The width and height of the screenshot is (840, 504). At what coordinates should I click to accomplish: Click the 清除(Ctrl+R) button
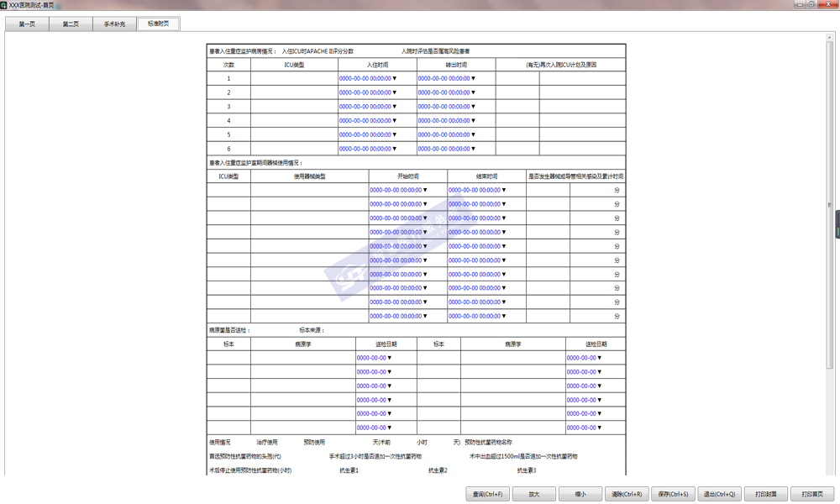[627, 495]
